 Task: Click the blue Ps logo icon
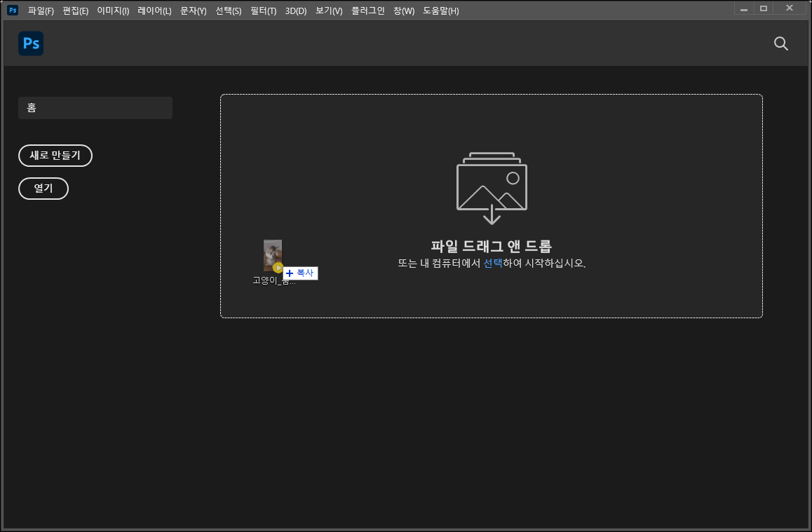[30, 43]
